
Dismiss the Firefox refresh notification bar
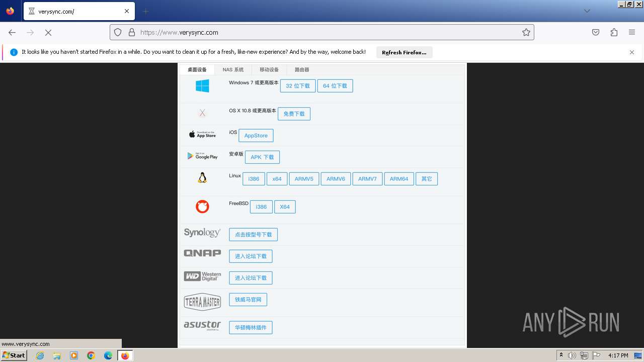[632, 52]
